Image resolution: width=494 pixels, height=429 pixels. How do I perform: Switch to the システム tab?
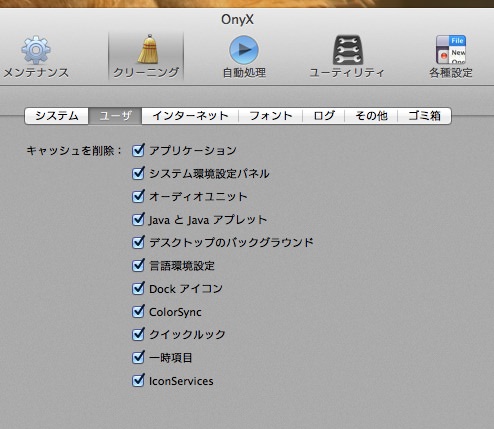pyautogui.click(x=57, y=116)
